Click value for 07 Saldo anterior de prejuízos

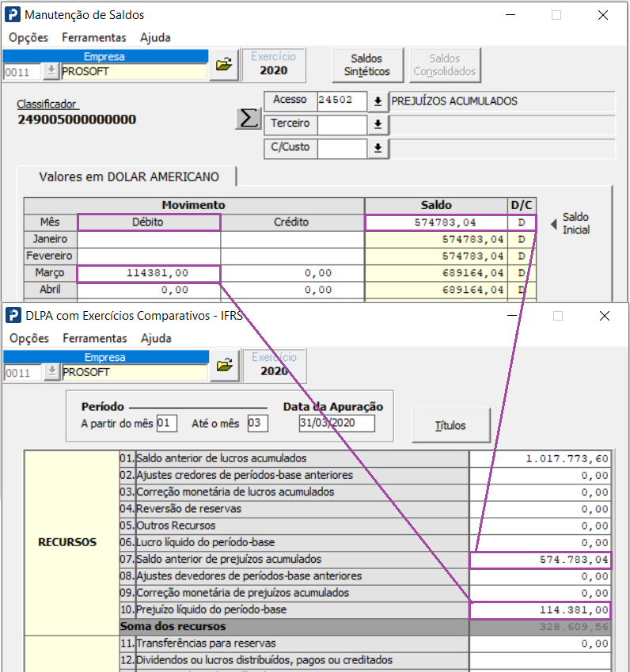[540, 560]
